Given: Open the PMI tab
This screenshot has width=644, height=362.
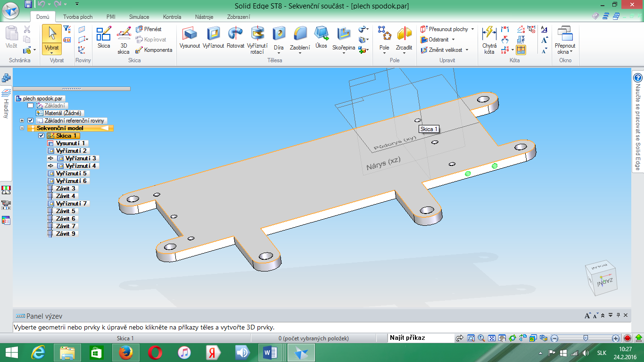Looking at the screenshot, I should (x=111, y=17).
